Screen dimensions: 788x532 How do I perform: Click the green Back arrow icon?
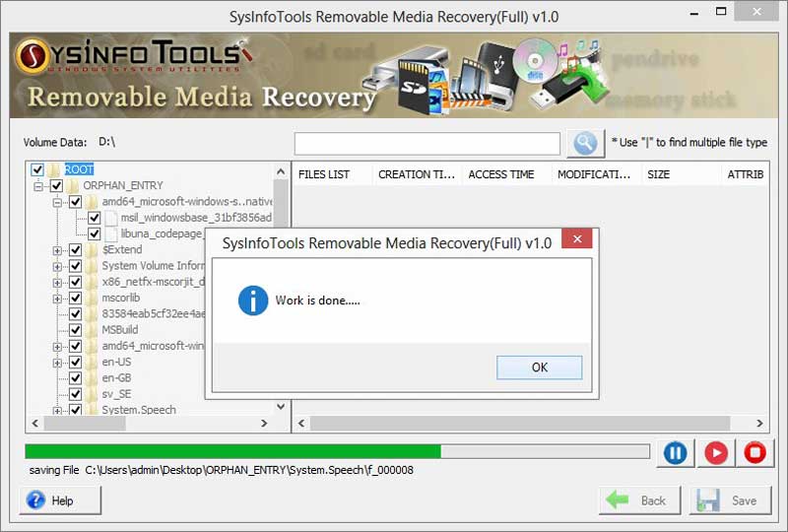618,499
